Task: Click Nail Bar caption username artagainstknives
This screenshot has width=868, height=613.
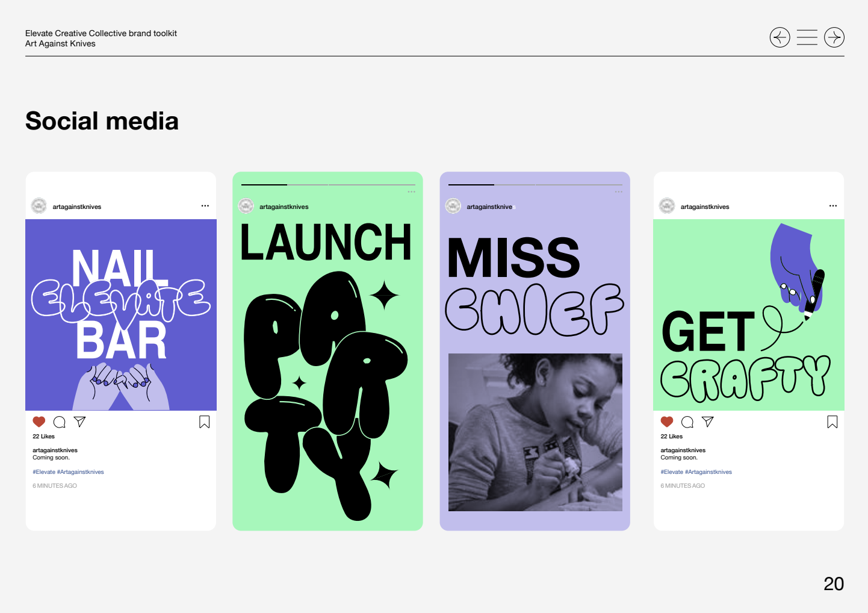Action: pyautogui.click(x=55, y=450)
